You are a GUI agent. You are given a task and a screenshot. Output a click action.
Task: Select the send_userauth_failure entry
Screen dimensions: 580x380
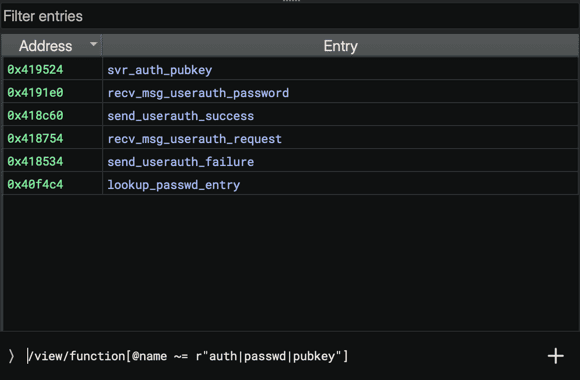pyautogui.click(x=181, y=162)
